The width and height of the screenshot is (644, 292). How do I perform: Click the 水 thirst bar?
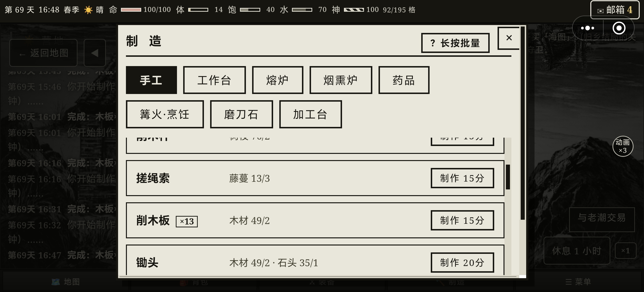(302, 10)
